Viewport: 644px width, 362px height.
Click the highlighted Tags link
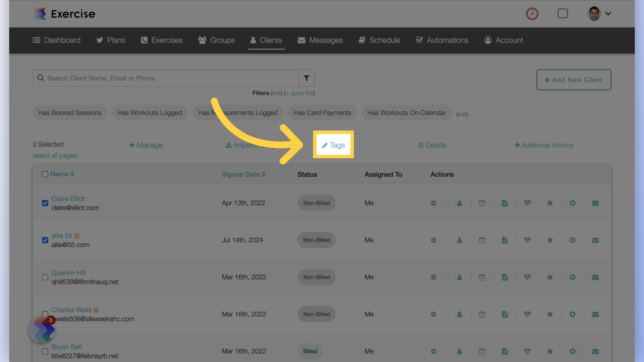click(333, 145)
